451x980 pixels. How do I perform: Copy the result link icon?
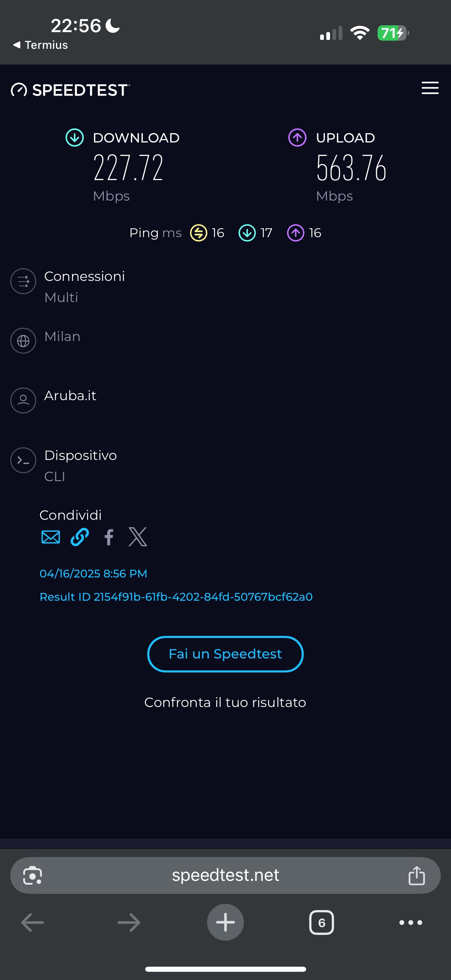[80, 537]
